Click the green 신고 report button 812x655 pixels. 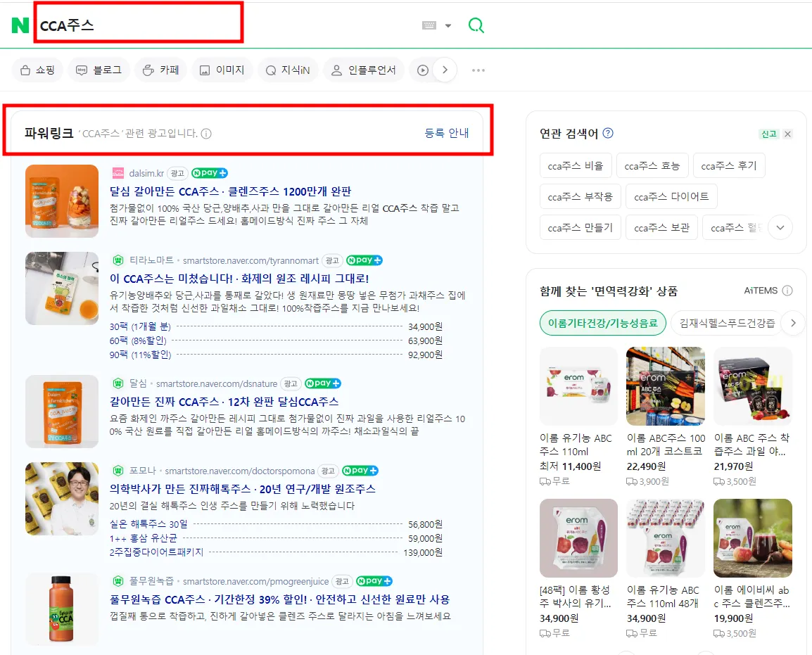tap(769, 134)
